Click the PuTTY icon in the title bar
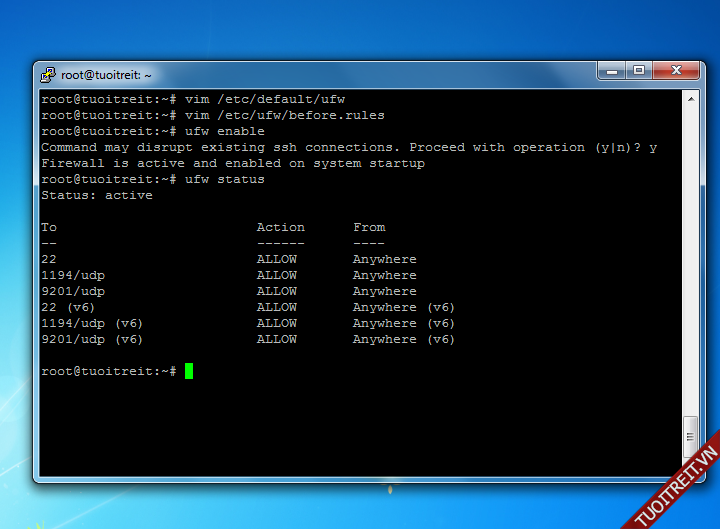The image size is (720, 529). click(x=48, y=74)
